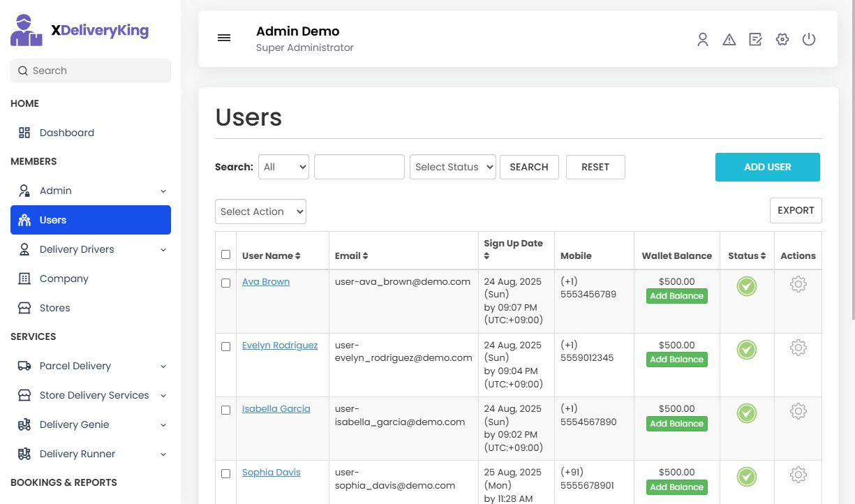Click the logout power icon

(x=809, y=39)
